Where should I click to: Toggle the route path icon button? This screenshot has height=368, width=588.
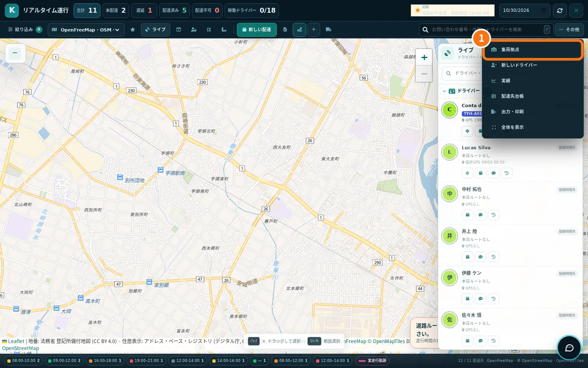[299, 30]
